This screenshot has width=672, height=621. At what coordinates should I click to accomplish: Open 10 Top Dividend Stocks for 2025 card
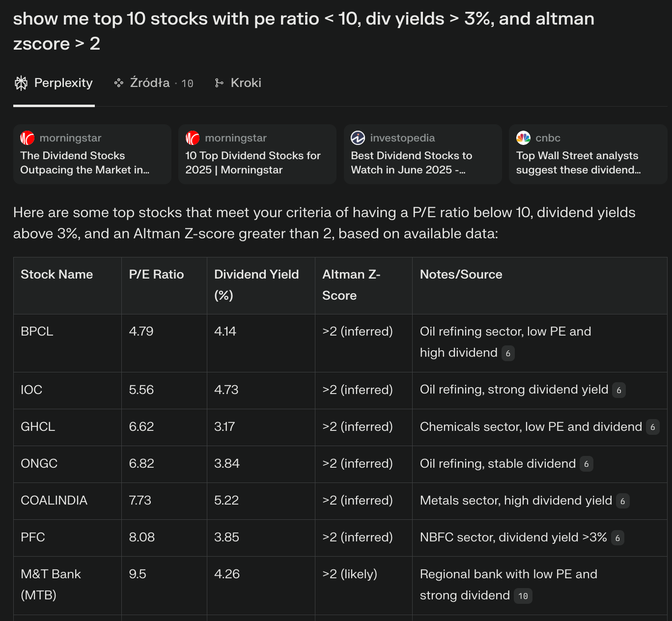pyautogui.click(x=257, y=154)
